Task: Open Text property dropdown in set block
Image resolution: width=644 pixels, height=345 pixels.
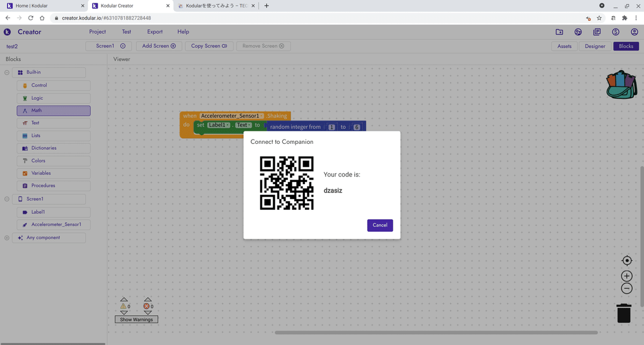Action: [244, 125]
